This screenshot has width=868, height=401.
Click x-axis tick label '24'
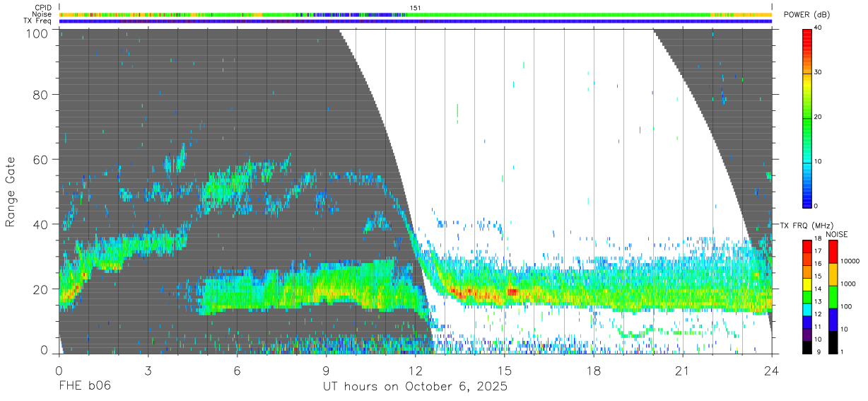[x=772, y=371]
